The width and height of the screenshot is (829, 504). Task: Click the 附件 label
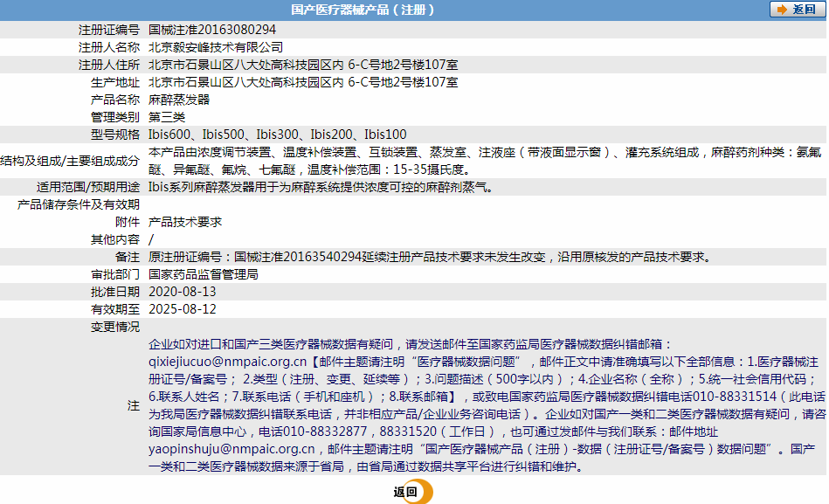128,222
